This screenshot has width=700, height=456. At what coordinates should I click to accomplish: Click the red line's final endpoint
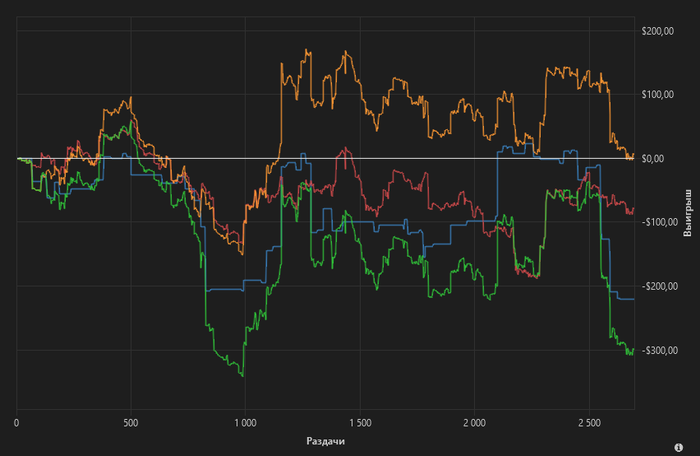pos(633,209)
